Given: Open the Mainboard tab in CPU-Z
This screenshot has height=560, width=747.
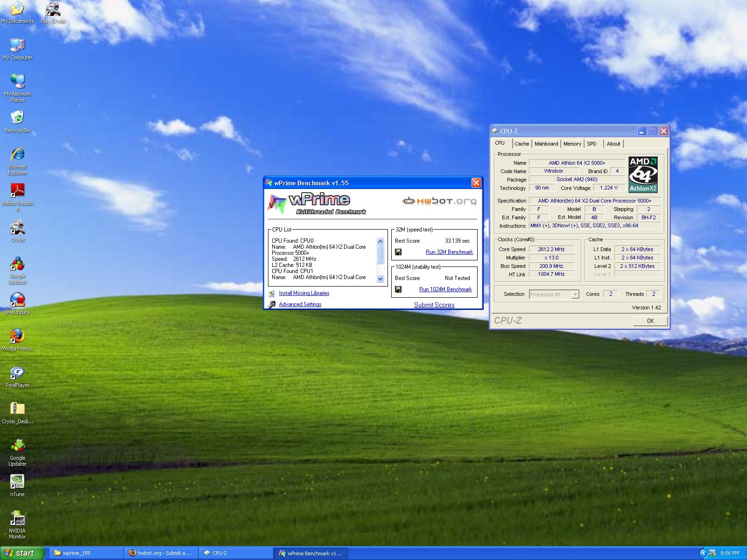Looking at the screenshot, I should click(x=546, y=144).
